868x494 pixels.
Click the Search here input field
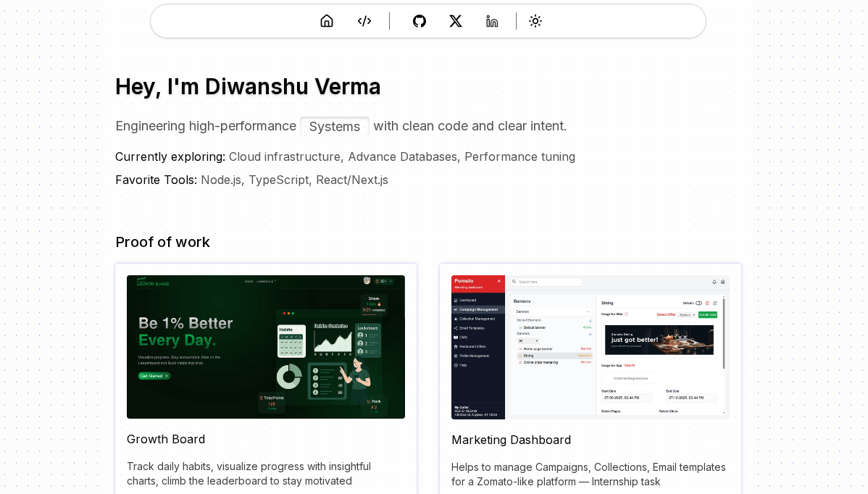(x=546, y=282)
